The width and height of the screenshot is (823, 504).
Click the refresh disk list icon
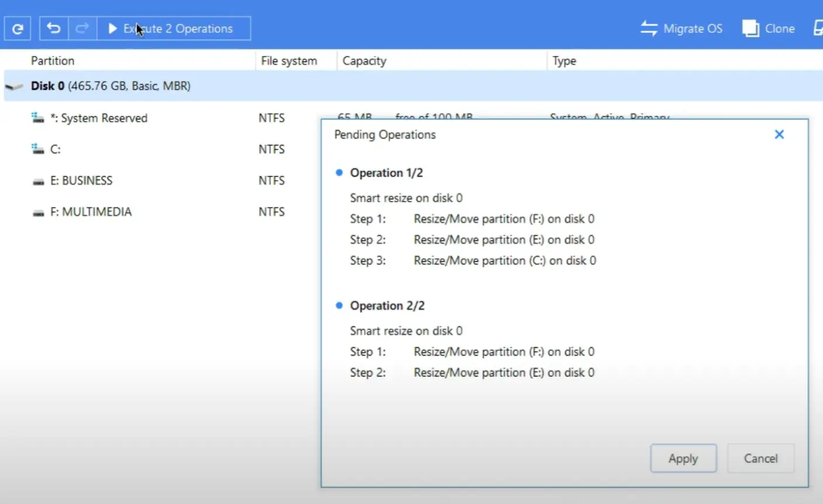(x=17, y=28)
